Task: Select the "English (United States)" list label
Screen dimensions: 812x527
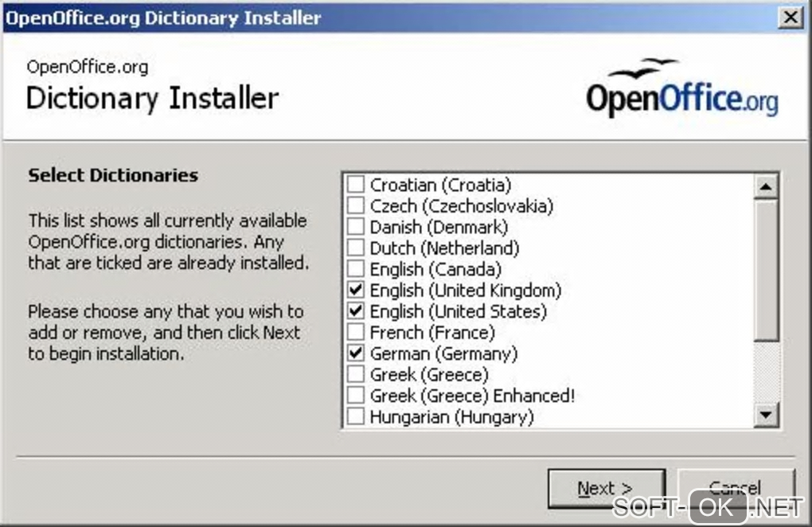Action: pos(459,311)
